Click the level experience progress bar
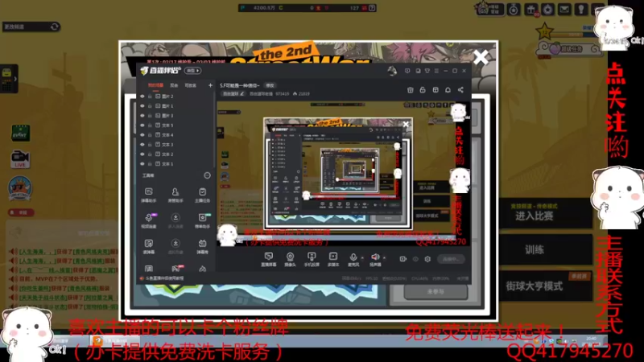This screenshot has height=362, width=644. [574, 35]
